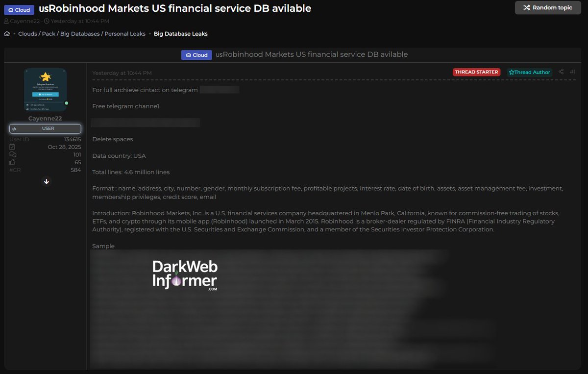Click the THREAD STARTER badge
This screenshot has width=588, height=374.
click(477, 72)
